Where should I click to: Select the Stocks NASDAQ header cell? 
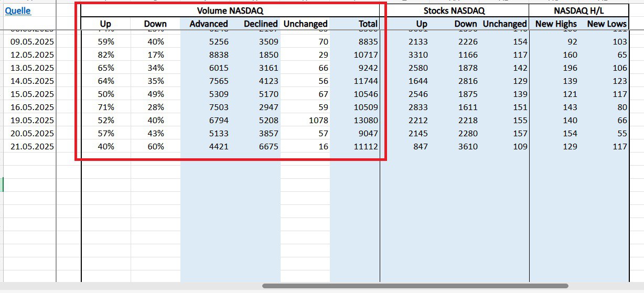coord(454,10)
